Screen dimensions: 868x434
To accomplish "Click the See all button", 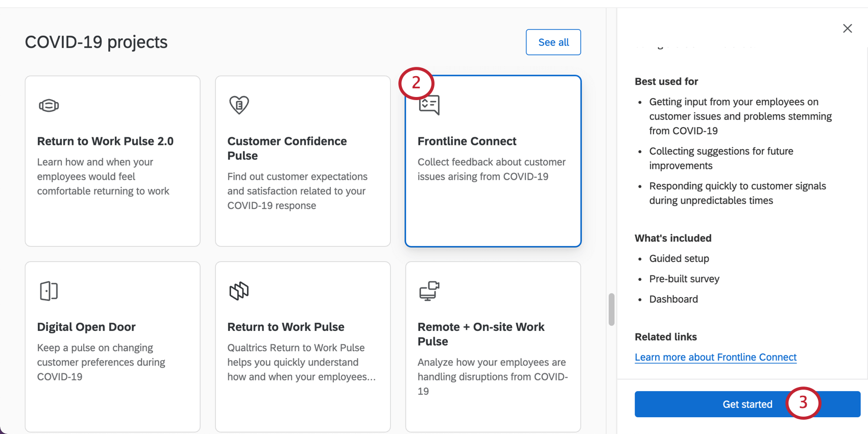I will click(553, 42).
